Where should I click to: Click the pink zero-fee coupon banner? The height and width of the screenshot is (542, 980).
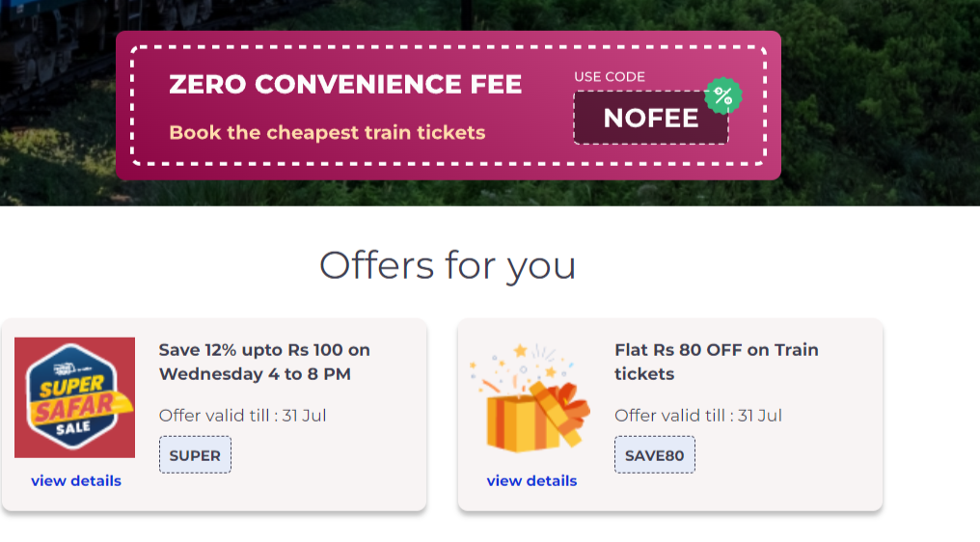449,106
